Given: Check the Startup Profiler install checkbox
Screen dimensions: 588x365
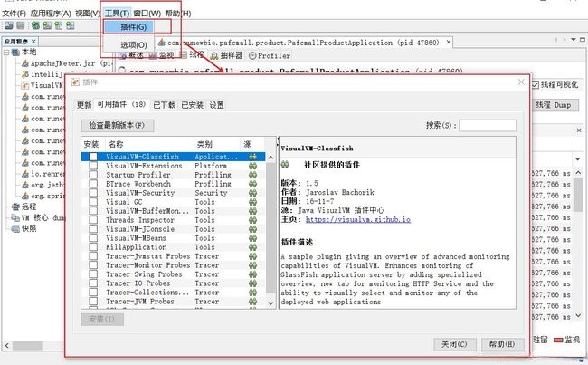Looking at the screenshot, I should (93, 175).
